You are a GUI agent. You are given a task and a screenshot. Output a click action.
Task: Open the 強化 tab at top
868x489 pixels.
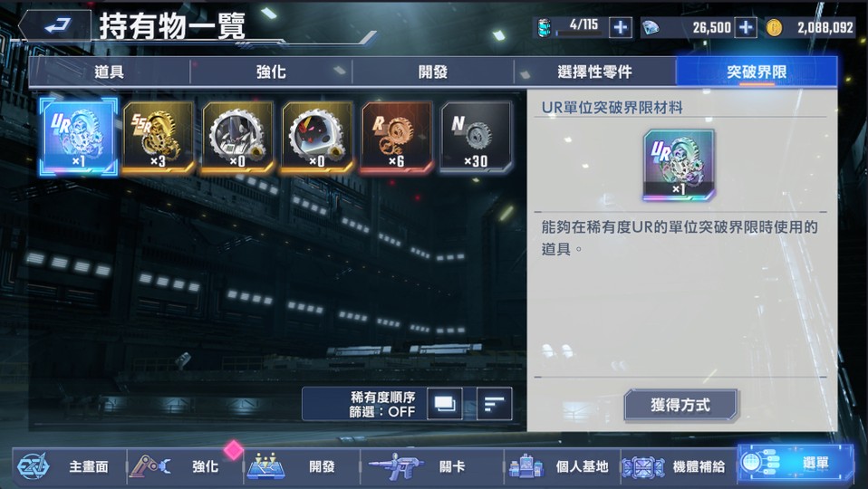pyautogui.click(x=271, y=72)
